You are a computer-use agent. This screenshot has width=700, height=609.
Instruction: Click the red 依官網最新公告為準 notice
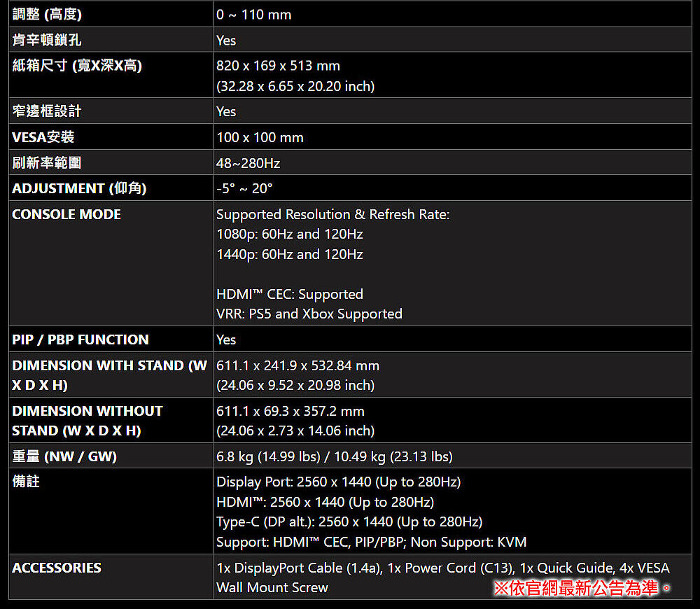(x=582, y=588)
